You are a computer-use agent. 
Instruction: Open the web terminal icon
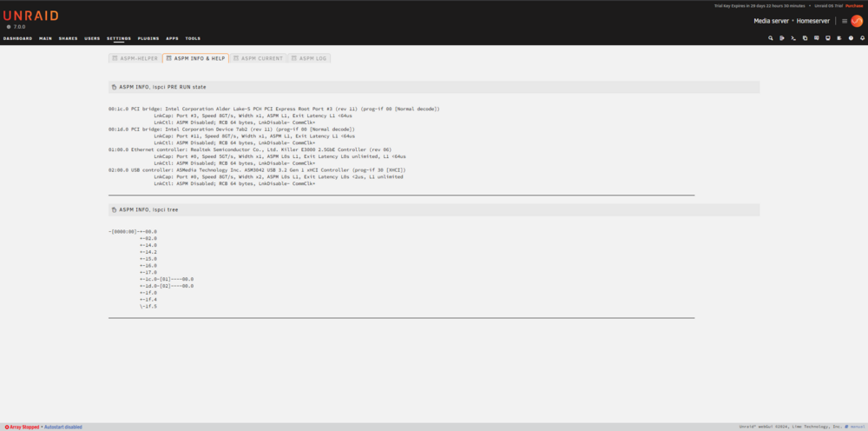pyautogui.click(x=793, y=38)
